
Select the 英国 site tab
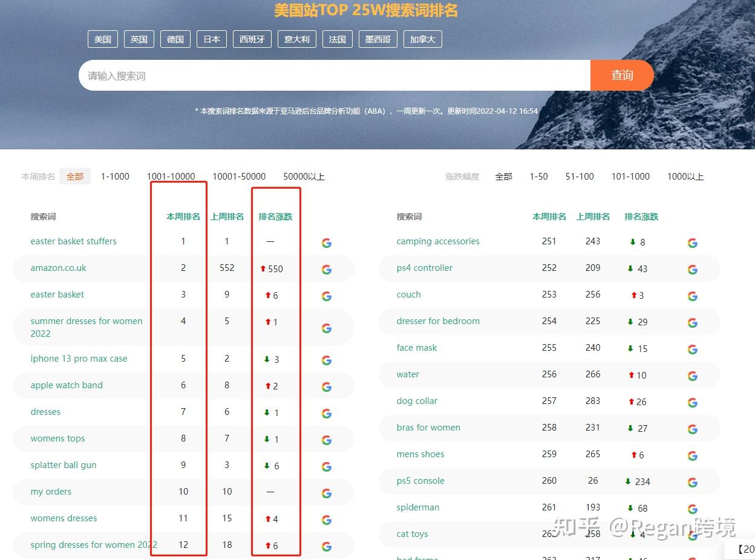click(x=139, y=39)
